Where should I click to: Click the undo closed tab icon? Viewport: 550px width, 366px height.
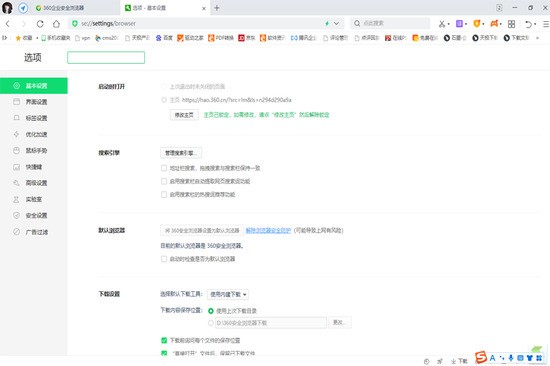coord(529,24)
